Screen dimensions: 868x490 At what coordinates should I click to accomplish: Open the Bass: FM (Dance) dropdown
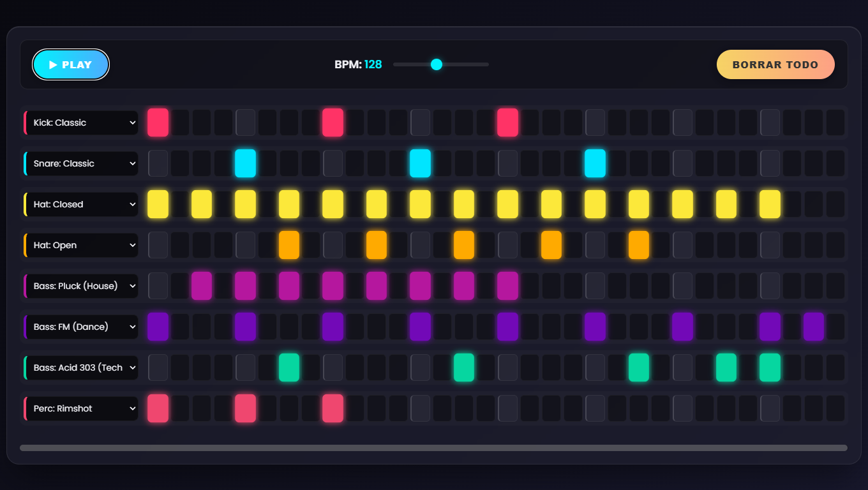point(82,327)
